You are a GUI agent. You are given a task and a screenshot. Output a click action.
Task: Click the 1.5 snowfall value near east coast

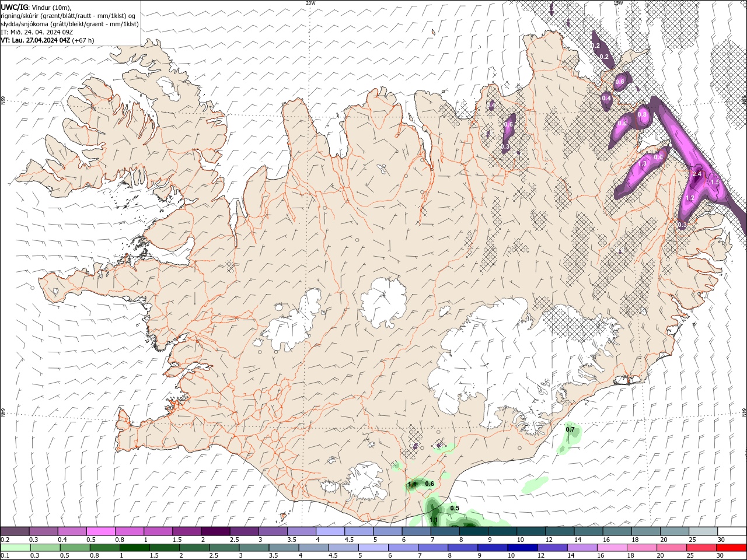714,182
